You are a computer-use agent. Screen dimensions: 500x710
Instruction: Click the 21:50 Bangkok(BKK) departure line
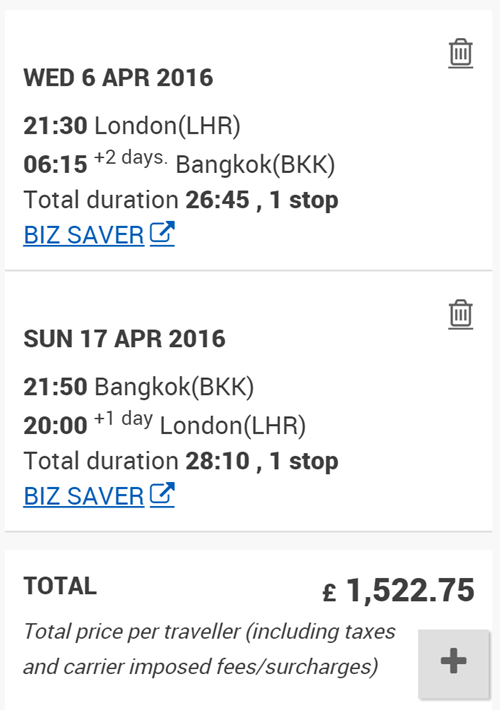coord(139,387)
